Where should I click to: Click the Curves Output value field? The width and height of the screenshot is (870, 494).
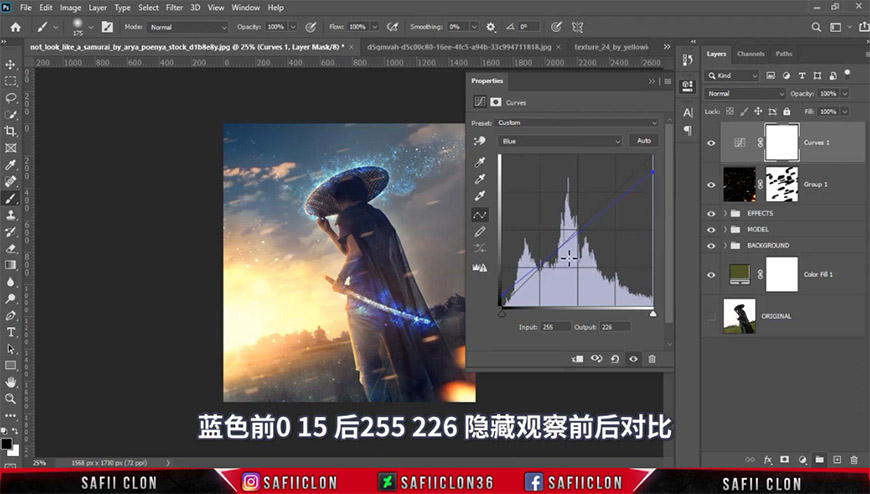614,327
